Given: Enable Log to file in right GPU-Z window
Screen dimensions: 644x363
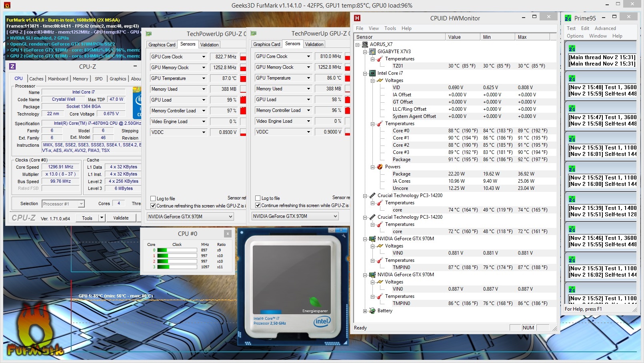Looking at the screenshot, I should 258,198.
